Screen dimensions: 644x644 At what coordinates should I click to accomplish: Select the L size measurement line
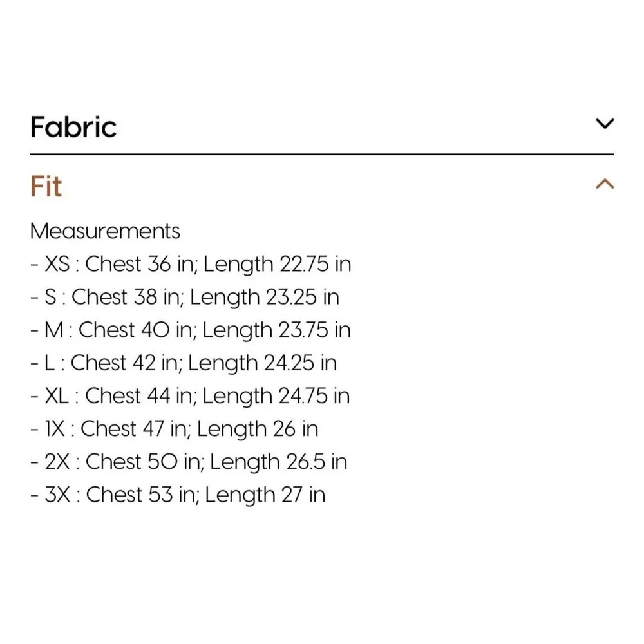pos(184,363)
